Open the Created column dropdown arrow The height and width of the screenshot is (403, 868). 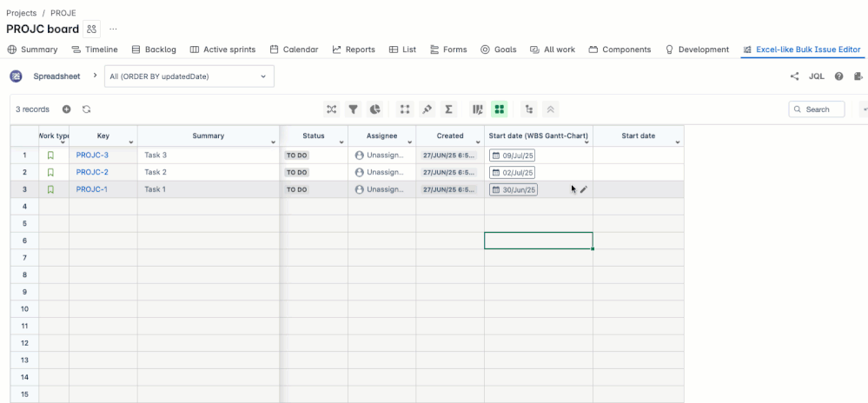point(478,142)
